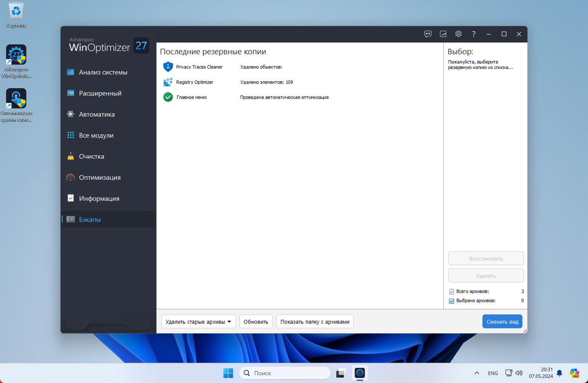Click the blue Сменить вид button
This screenshot has width=588, height=383.
tap(502, 322)
